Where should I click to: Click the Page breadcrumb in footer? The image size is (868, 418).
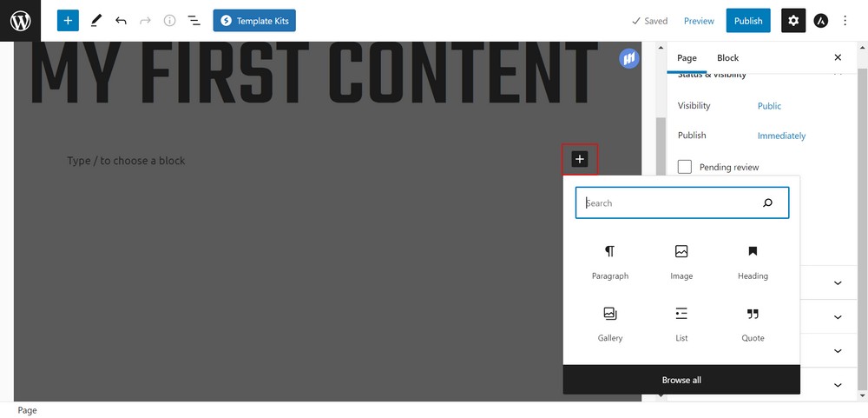pos(27,411)
